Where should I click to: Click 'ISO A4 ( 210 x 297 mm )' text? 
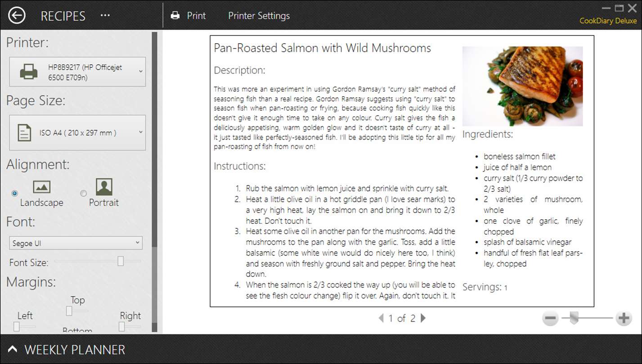click(78, 133)
